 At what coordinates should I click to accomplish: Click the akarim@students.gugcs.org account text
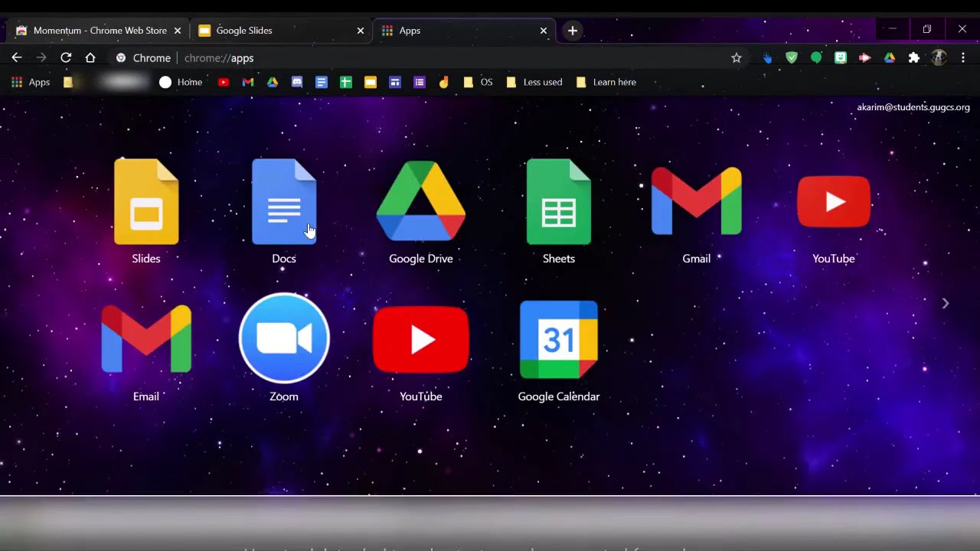coord(913,107)
